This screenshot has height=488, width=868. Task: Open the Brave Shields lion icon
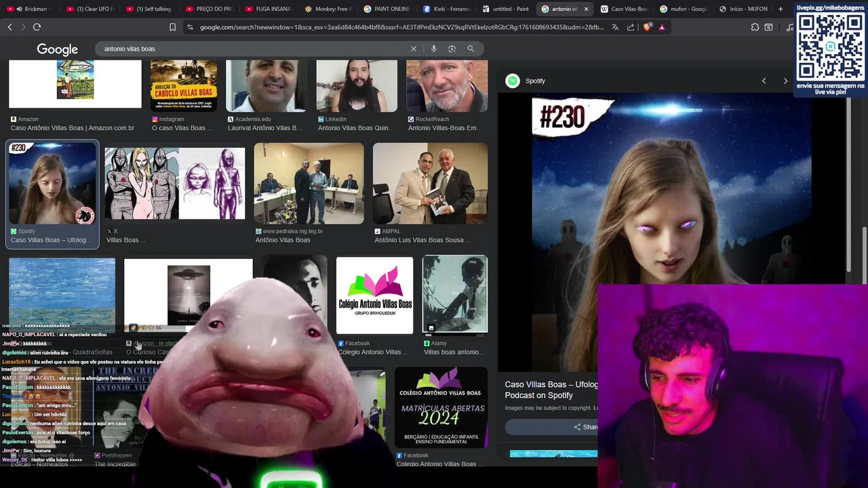tap(647, 27)
